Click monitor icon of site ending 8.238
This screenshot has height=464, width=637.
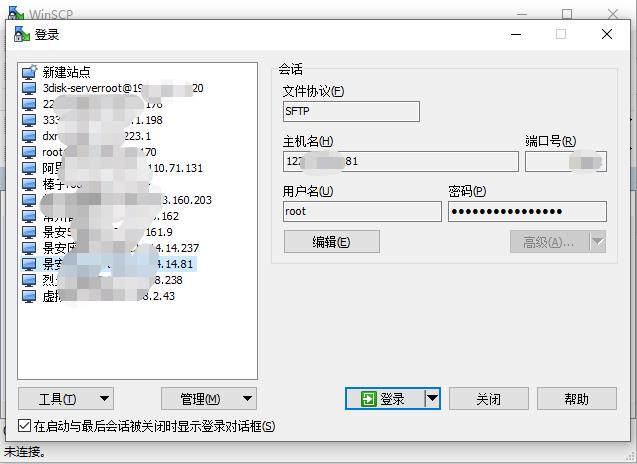(x=29, y=280)
